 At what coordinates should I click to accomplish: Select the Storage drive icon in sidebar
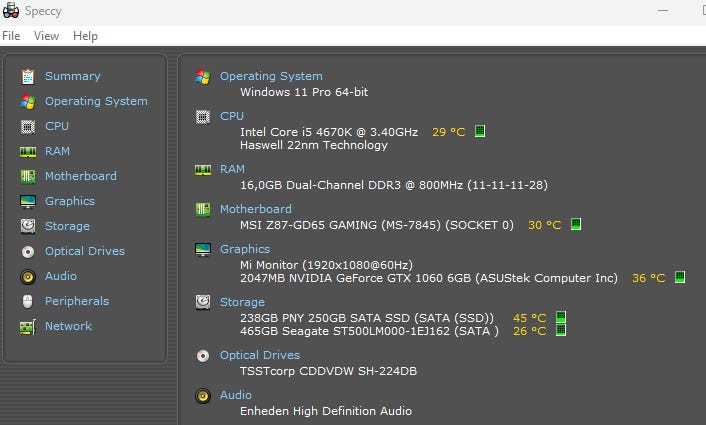[28, 226]
